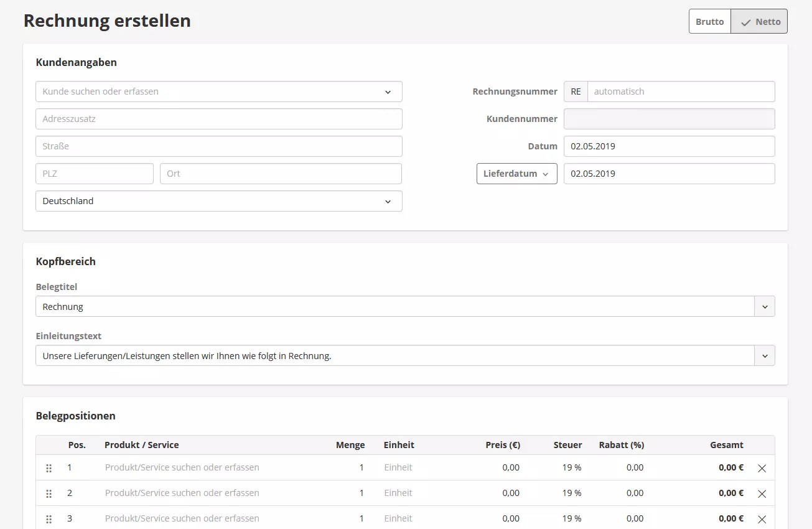Image resolution: width=812 pixels, height=529 pixels.
Task: Open the customer search dropdown
Action: [218, 91]
